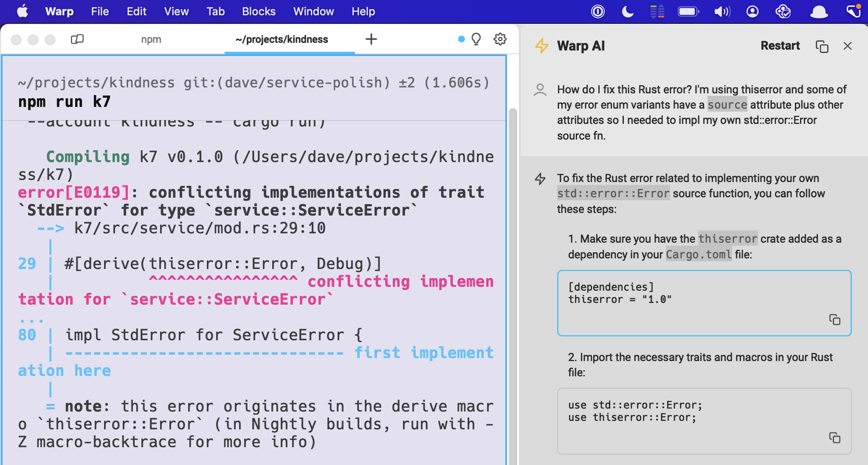Viewport: 868px width, 465px height.
Task: Select the npm run k7 command block
Action: tap(64, 101)
